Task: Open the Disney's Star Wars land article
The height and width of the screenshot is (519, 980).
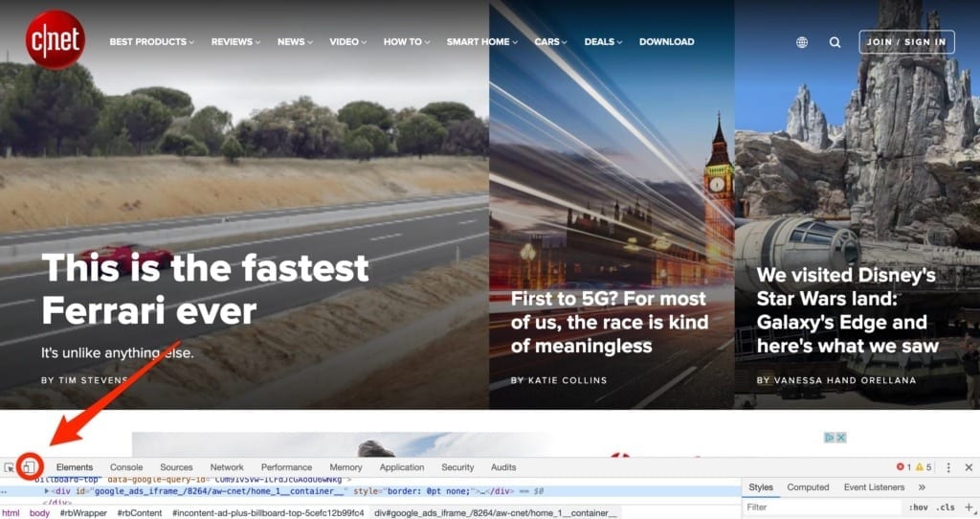Action: tap(848, 310)
